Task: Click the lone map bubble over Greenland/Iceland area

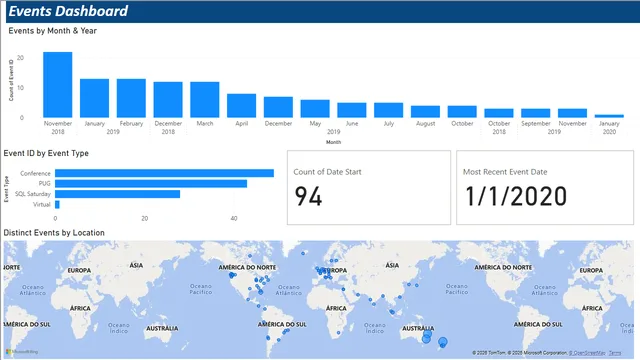Action: coord(303,253)
